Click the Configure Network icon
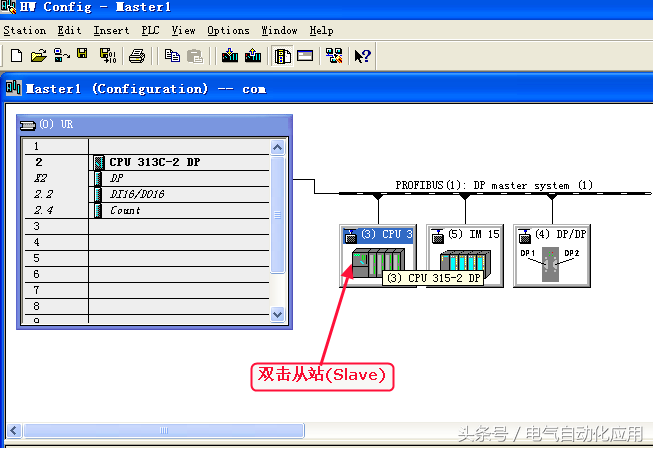 point(334,56)
